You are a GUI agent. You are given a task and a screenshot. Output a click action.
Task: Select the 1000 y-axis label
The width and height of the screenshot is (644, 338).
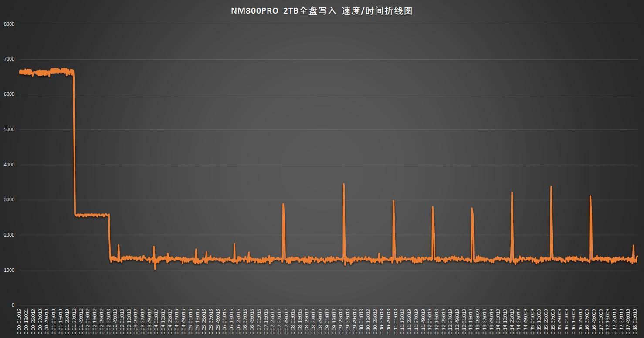click(9, 270)
